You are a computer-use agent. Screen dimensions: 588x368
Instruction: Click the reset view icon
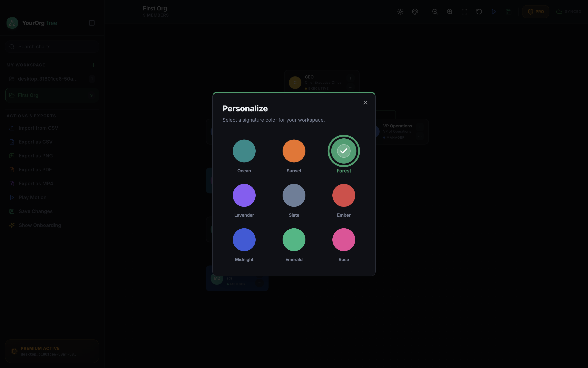click(479, 12)
